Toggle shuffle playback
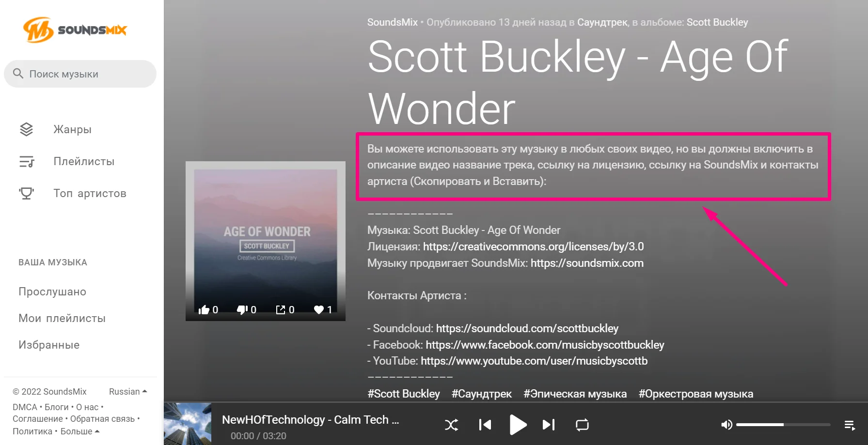This screenshot has width=868, height=445. [x=451, y=425]
